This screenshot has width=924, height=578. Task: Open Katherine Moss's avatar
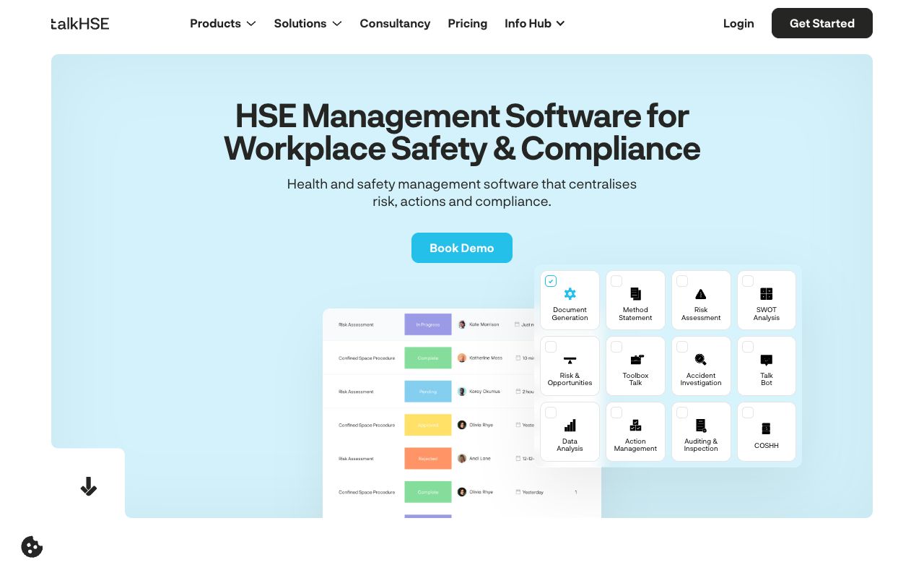pos(462,358)
